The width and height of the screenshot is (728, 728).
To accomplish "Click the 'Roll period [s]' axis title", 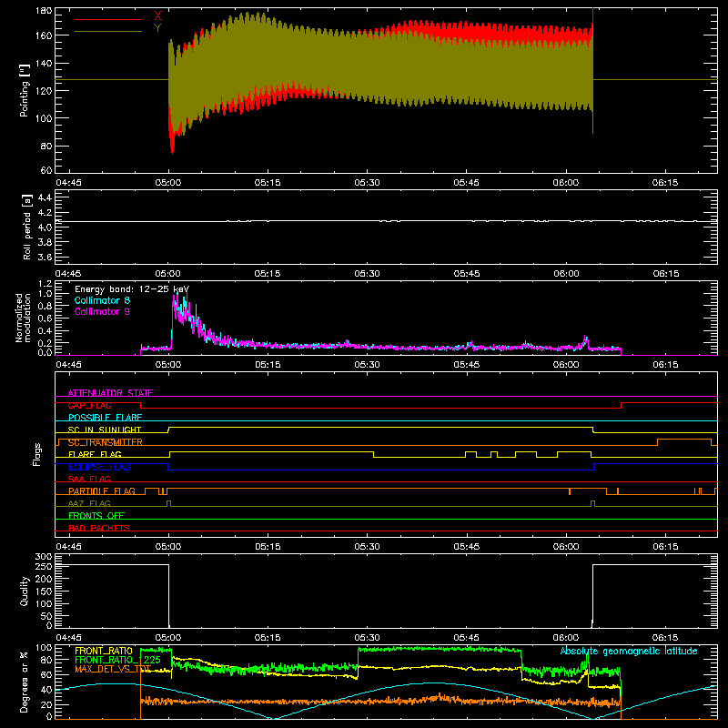I will tap(26, 227).
